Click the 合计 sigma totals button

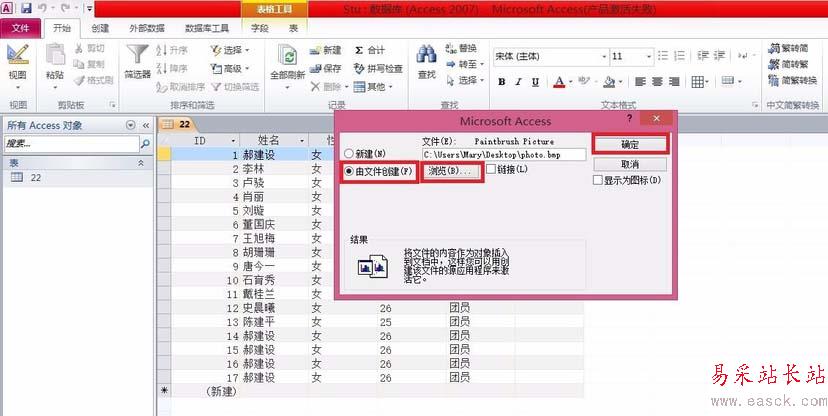pyautogui.click(x=370, y=50)
